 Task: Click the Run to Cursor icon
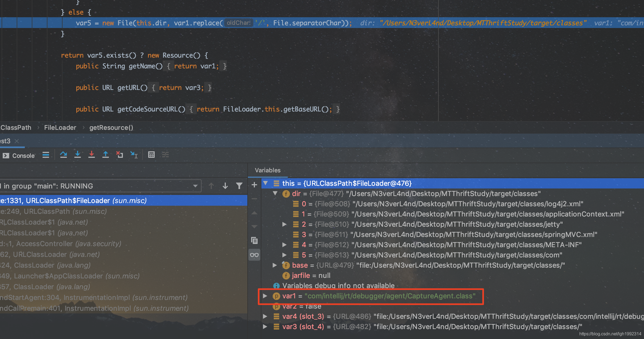point(134,155)
